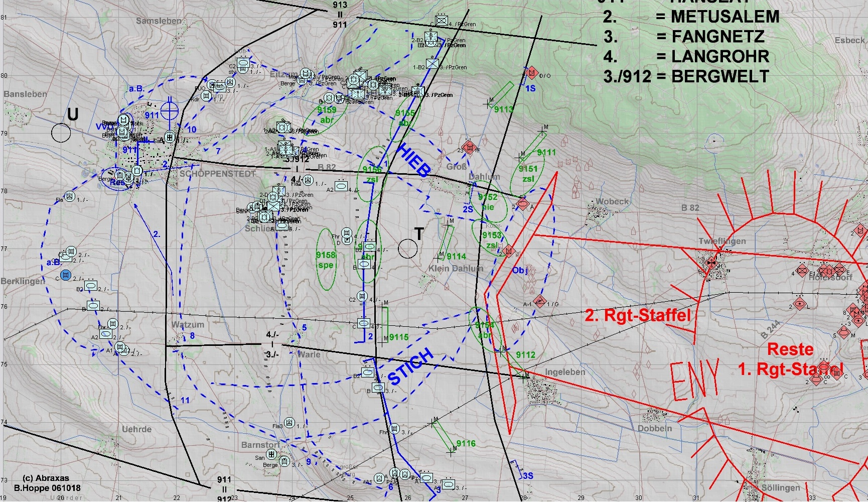
Task: Click the BERGWELT legend entry
Action: click(720, 76)
